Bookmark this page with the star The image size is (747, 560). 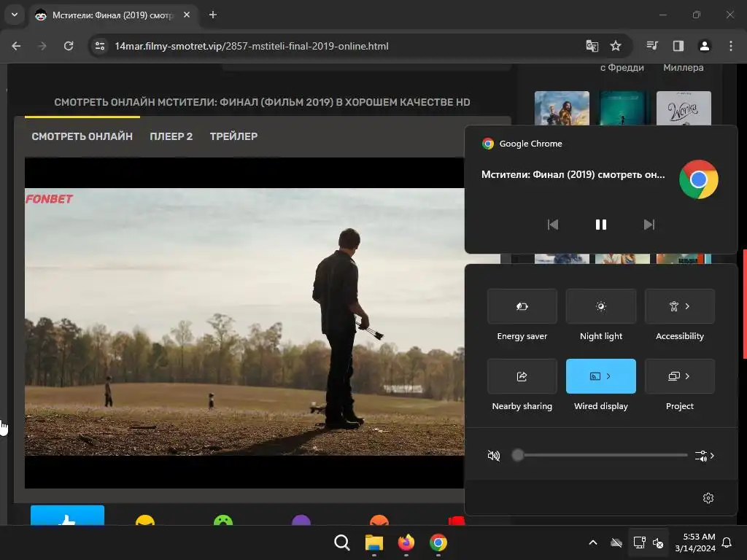click(616, 46)
